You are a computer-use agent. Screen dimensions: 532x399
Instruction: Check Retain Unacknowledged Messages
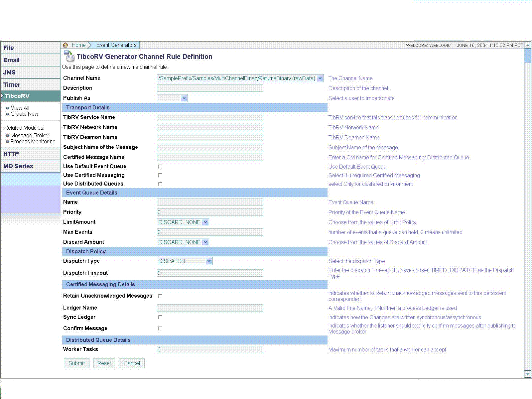(160, 296)
